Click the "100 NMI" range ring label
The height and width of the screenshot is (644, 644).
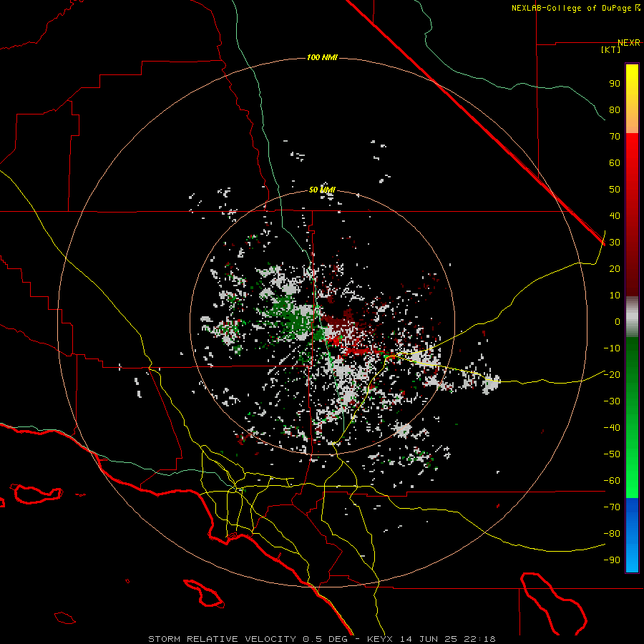[x=322, y=57]
